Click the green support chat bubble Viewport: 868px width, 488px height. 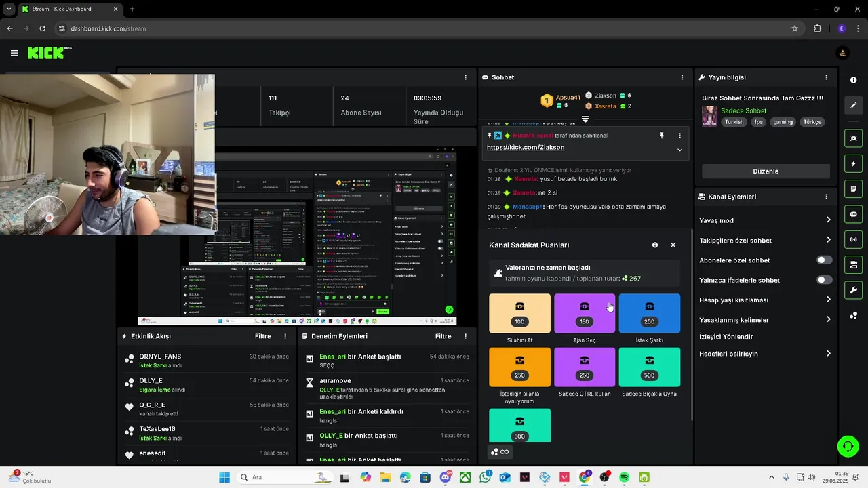point(848,446)
